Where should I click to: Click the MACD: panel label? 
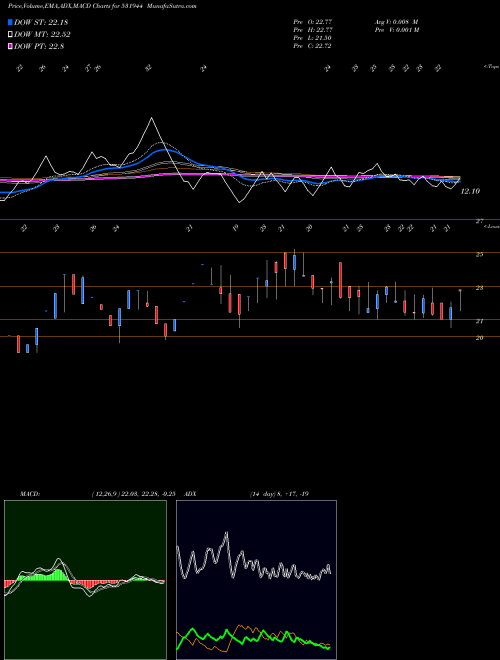tap(30, 494)
